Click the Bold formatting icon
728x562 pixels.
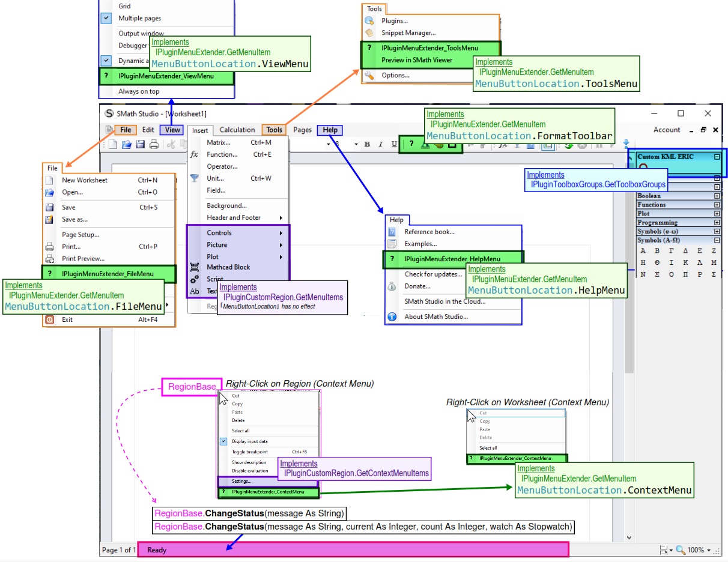(367, 144)
